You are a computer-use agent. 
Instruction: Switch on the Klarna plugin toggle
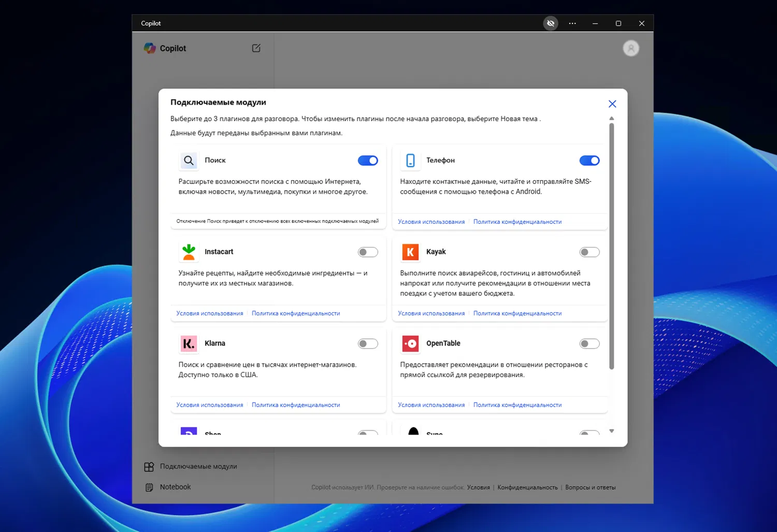(x=368, y=344)
